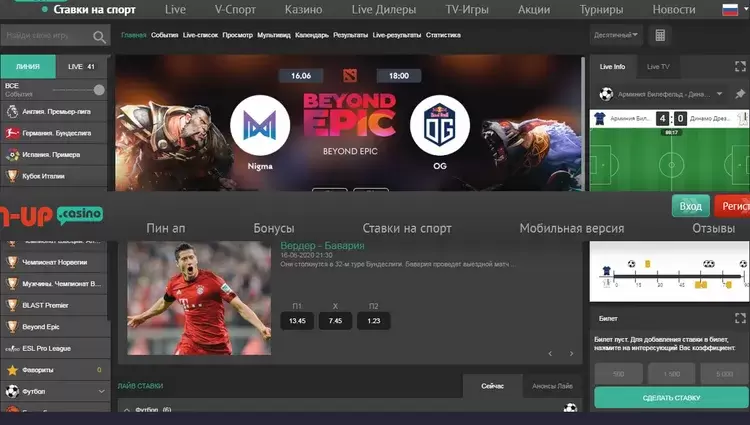Viewport: 750px width, 425px height.
Task: Open Кубок Италии trophy icon
Action: (x=12, y=176)
